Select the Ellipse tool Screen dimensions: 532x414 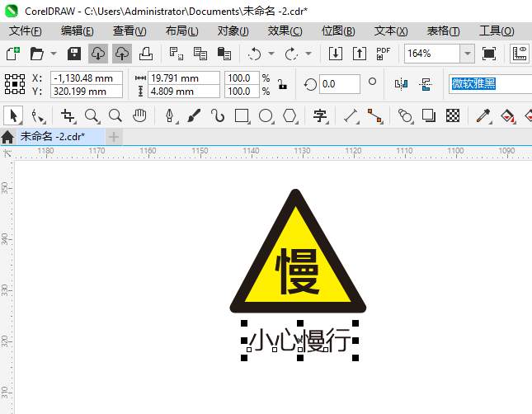(x=266, y=115)
